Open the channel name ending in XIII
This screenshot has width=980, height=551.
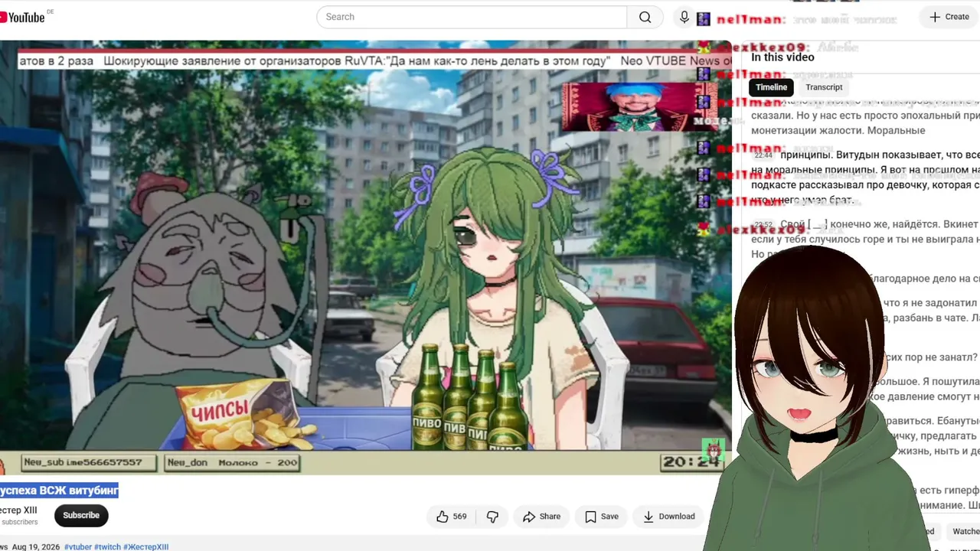click(x=18, y=510)
